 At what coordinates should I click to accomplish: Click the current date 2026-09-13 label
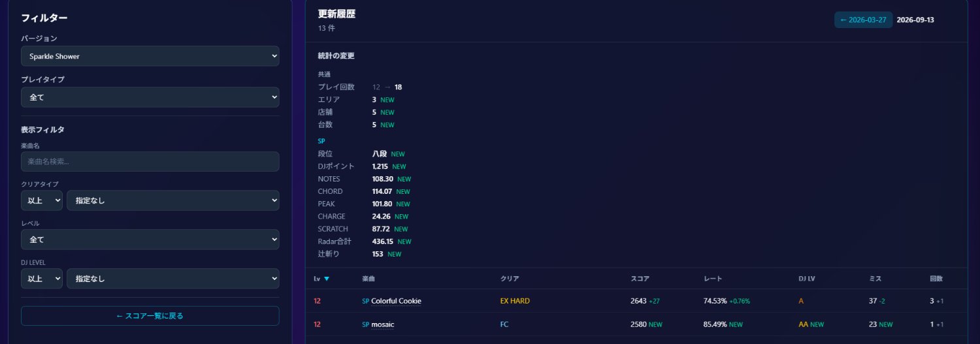pos(915,20)
